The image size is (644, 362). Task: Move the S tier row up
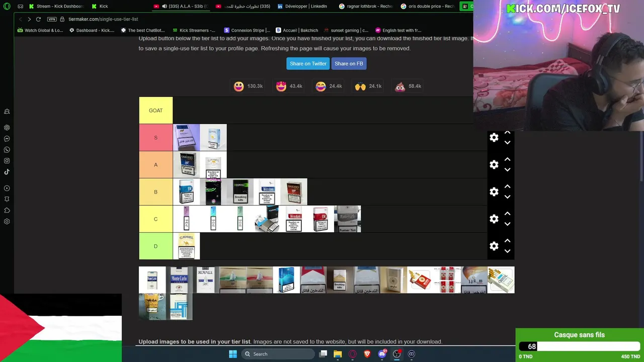507,133
